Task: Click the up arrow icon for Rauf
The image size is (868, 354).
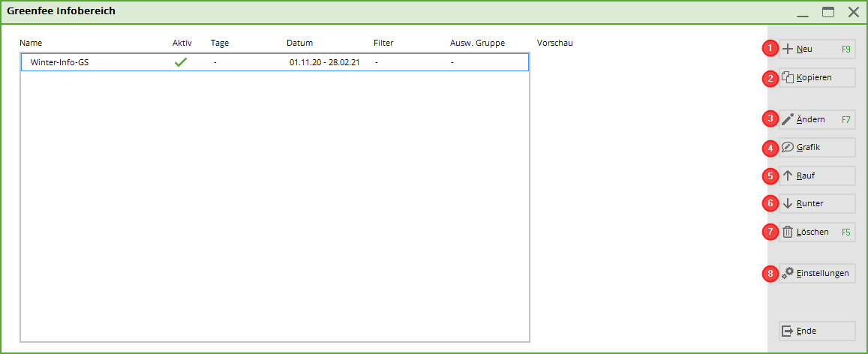Action: [x=788, y=176]
